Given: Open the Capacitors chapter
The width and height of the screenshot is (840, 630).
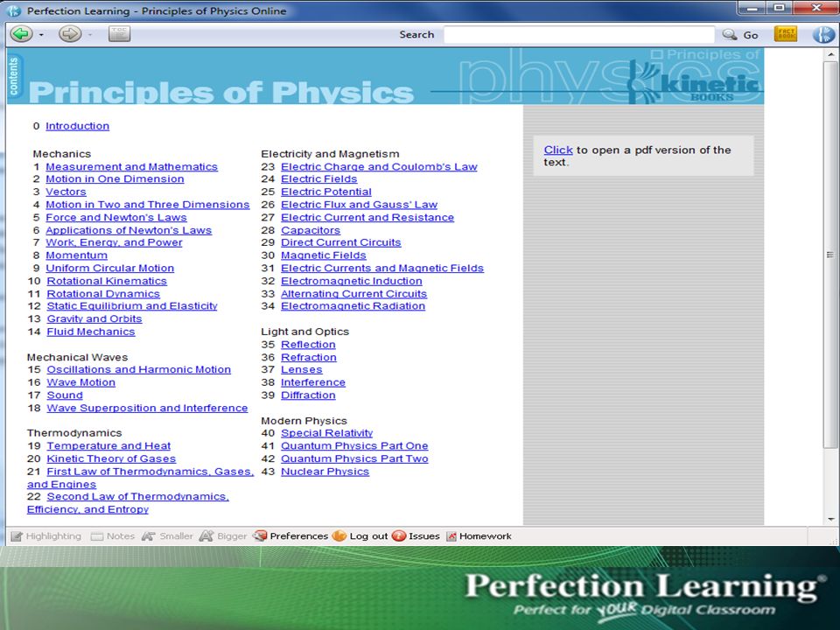Looking at the screenshot, I should point(311,230).
